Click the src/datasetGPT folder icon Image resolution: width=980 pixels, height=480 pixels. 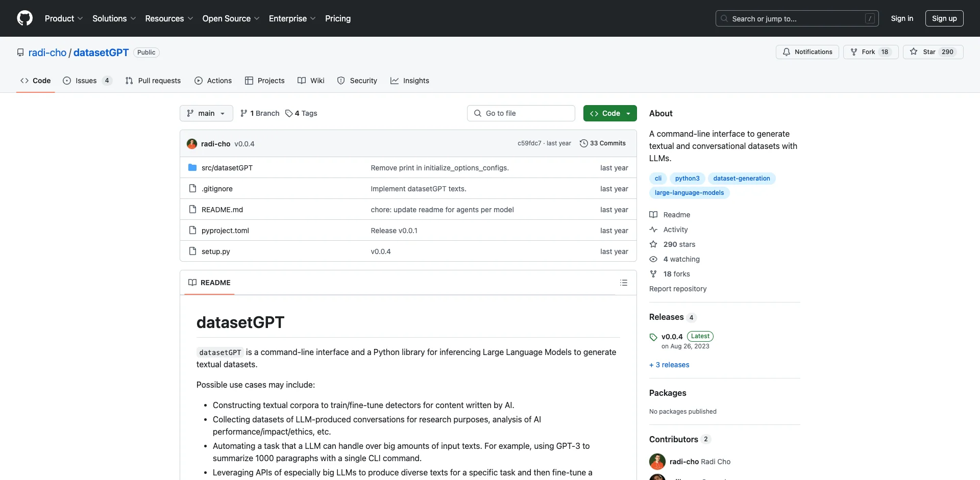(192, 168)
